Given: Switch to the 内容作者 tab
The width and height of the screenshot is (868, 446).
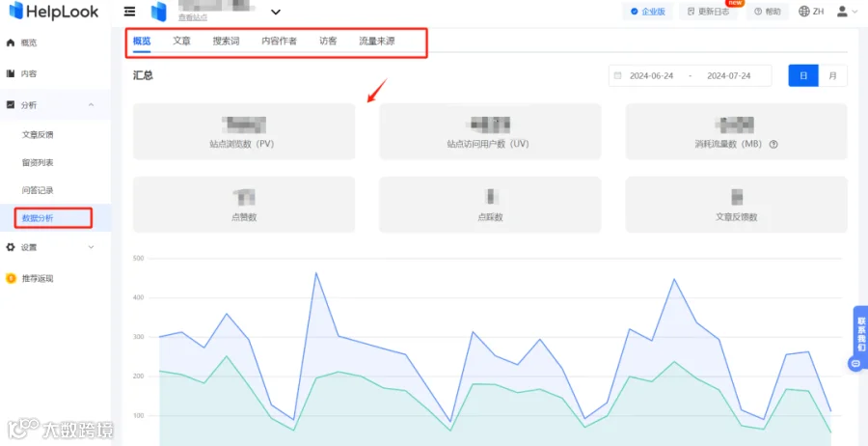Looking at the screenshot, I should pos(279,41).
